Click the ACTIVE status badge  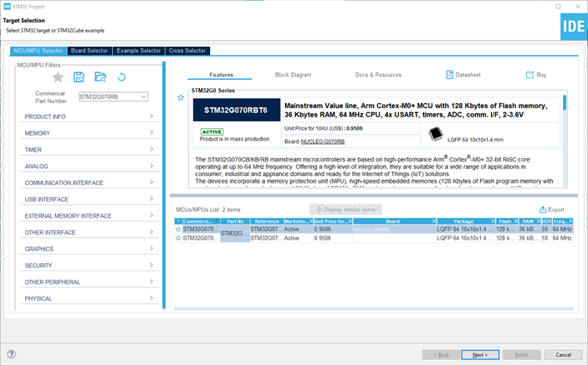[x=212, y=131]
